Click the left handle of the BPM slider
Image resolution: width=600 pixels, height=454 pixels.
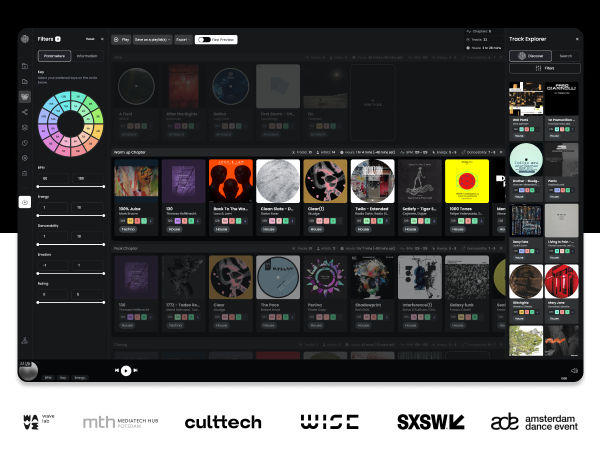coord(38,186)
